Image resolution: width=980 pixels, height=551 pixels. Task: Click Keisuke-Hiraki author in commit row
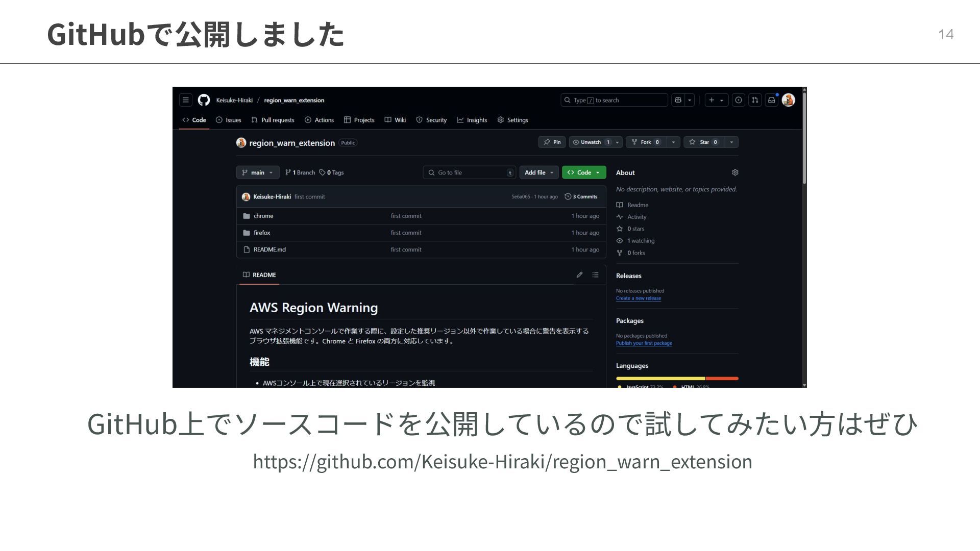click(272, 196)
